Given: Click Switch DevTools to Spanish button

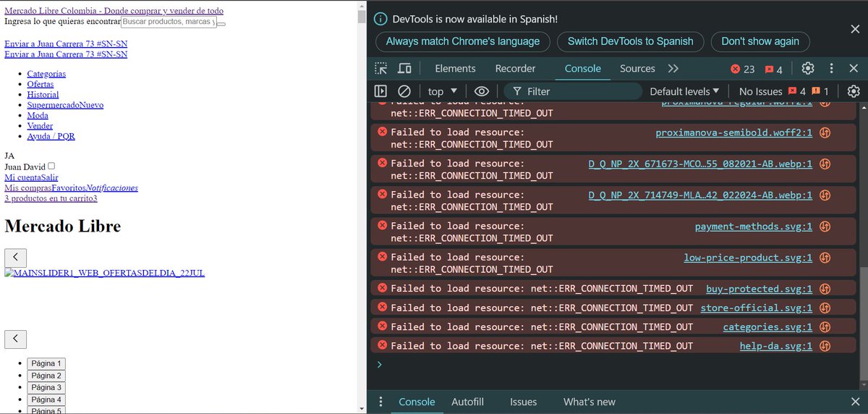Looking at the screenshot, I should click(631, 41).
